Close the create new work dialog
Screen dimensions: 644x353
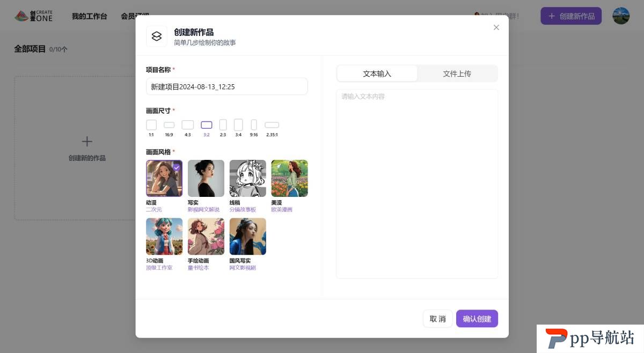496,27
